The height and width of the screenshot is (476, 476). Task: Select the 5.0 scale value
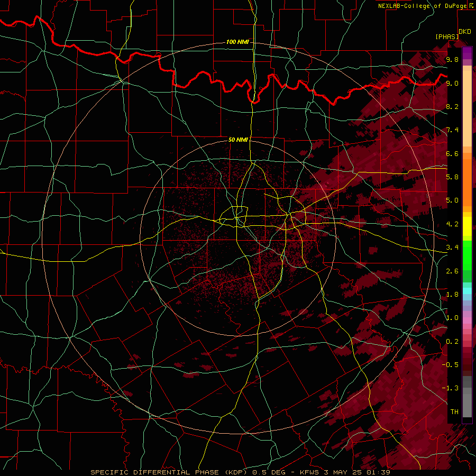coord(452,200)
